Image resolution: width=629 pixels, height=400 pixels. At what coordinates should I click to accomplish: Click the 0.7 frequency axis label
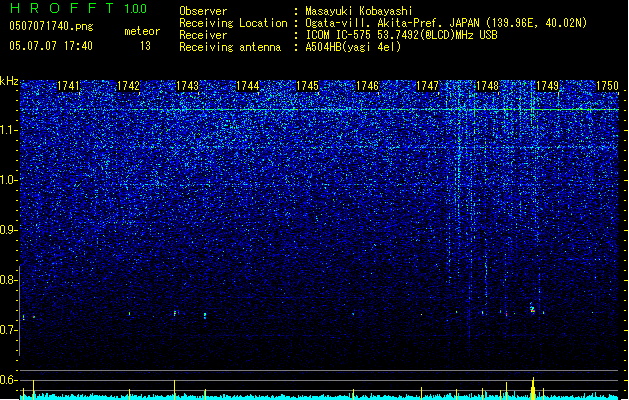pyautogui.click(x=8, y=330)
